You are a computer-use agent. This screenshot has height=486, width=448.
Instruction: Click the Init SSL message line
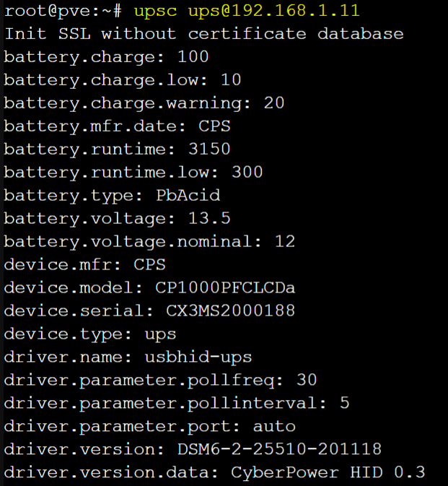pos(203,34)
